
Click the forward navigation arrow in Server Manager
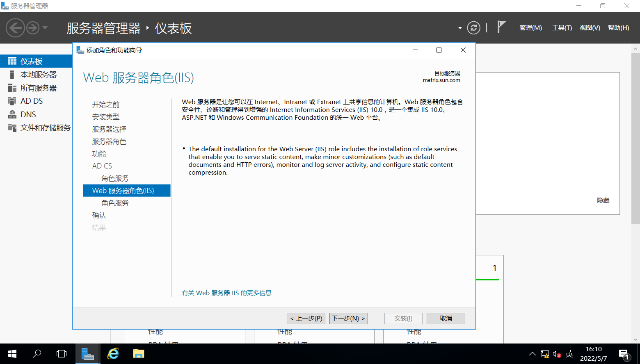[33, 28]
